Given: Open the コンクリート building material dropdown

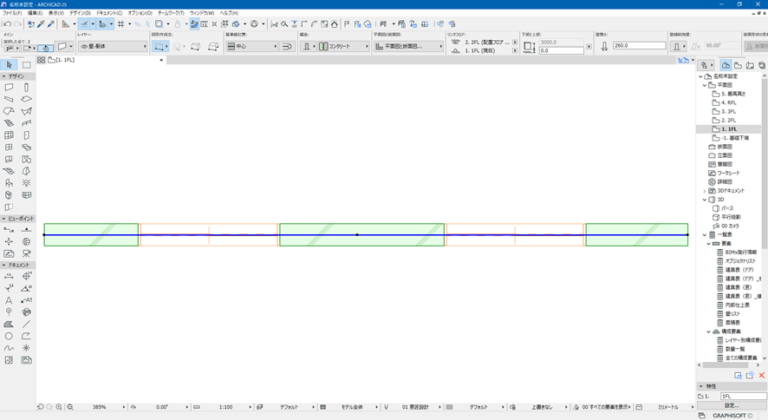Looking at the screenshot, I should tap(344, 46).
